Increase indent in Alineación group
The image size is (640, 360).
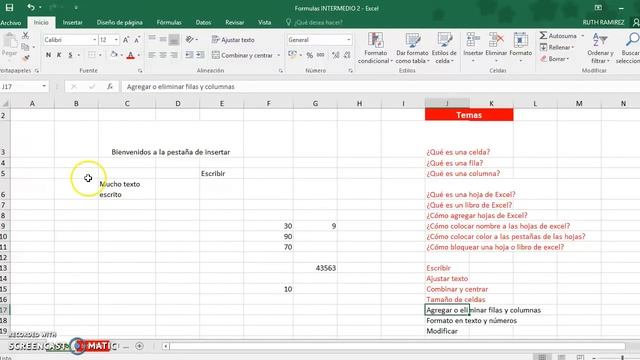pyautogui.click(x=200, y=55)
